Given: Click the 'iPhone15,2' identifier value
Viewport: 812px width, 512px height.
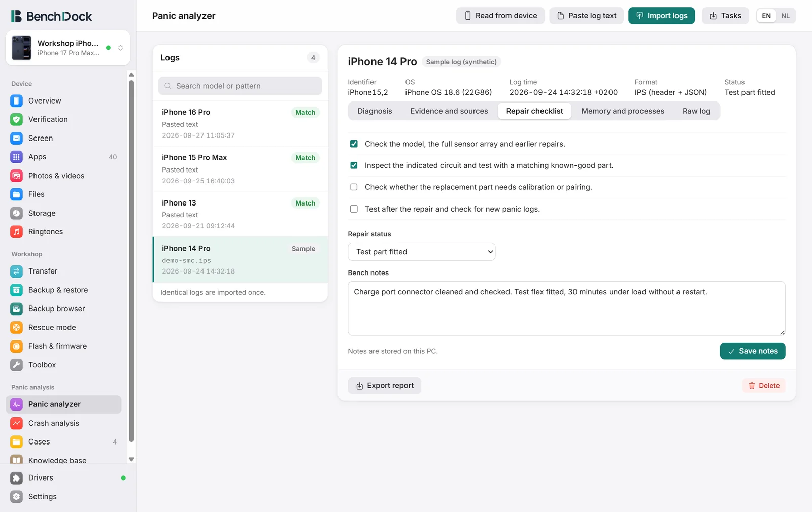Looking at the screenshot, I should click(x=368, y=92).
